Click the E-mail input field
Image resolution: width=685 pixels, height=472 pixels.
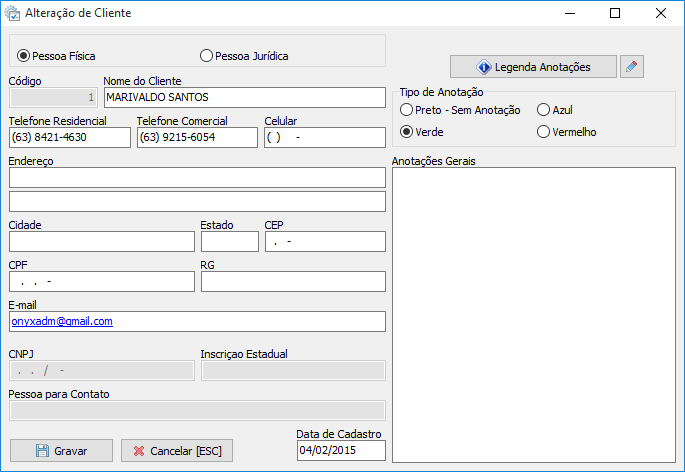[197, 321]
